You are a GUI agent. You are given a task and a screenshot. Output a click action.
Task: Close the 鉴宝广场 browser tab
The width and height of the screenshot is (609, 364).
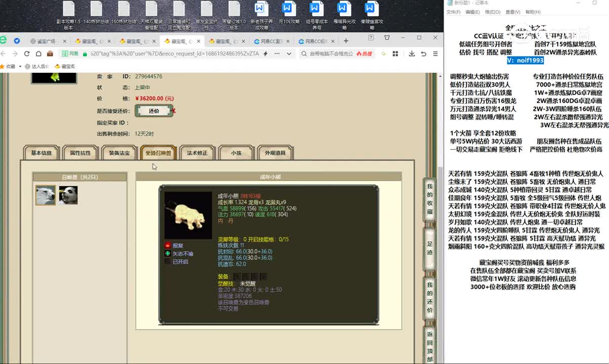pyautogui.click(x=64, y=41)
